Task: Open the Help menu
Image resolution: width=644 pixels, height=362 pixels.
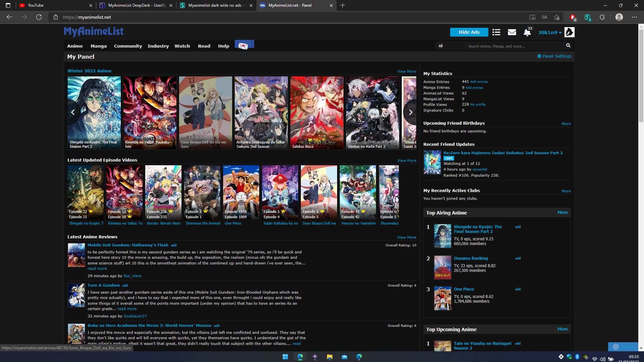Action: [223, 46]
